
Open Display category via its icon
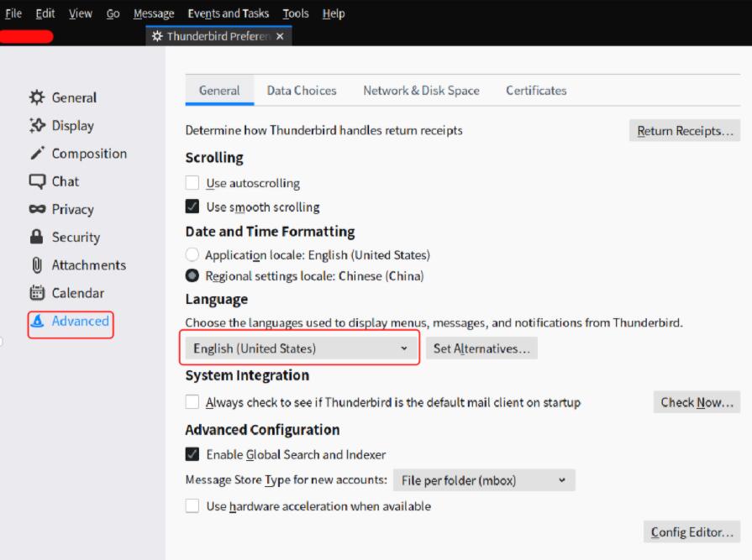37,126
